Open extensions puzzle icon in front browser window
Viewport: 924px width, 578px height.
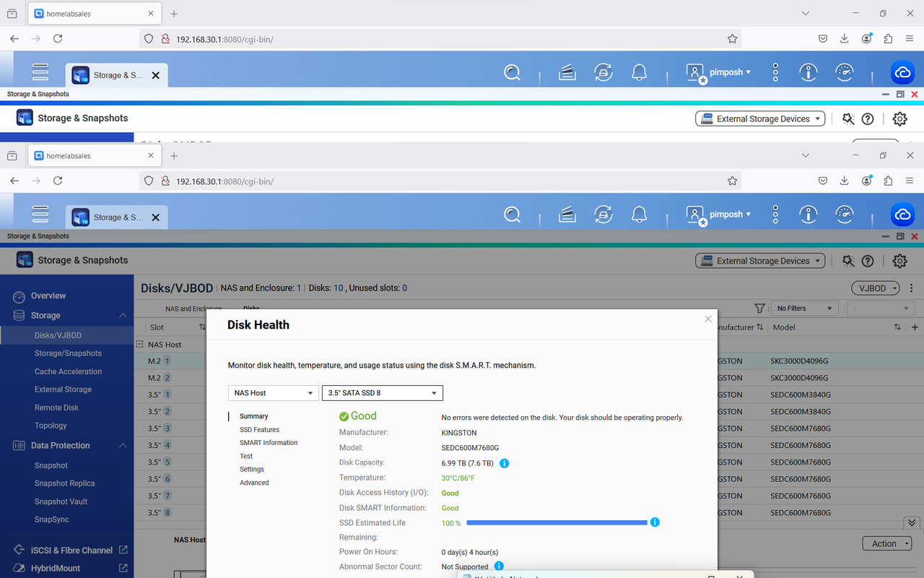tap(888, 181)
